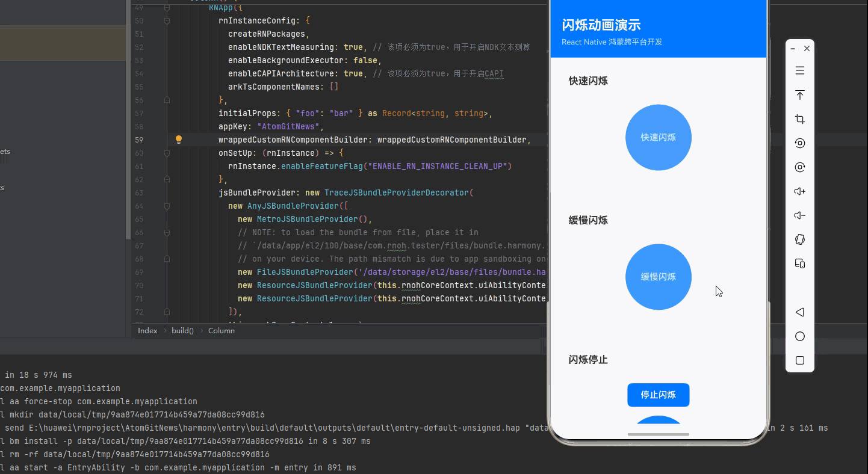Click the shake device icon
Viewport: 868px width, 474px height.
click(x=800, y=239)
